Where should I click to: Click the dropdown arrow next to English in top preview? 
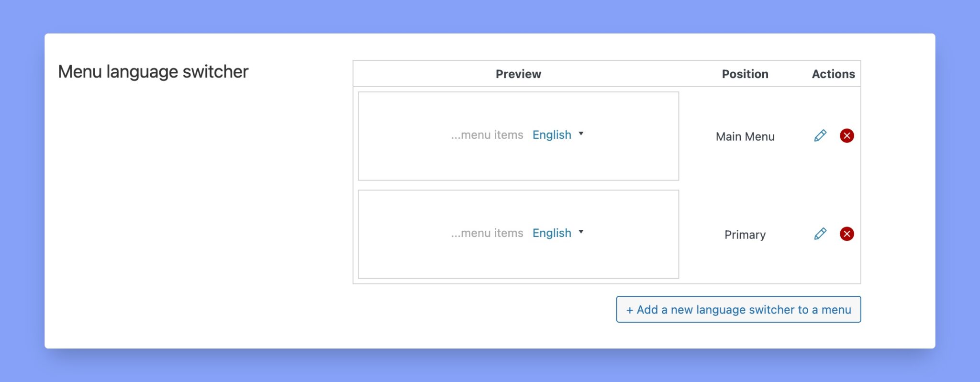(582, 135)
